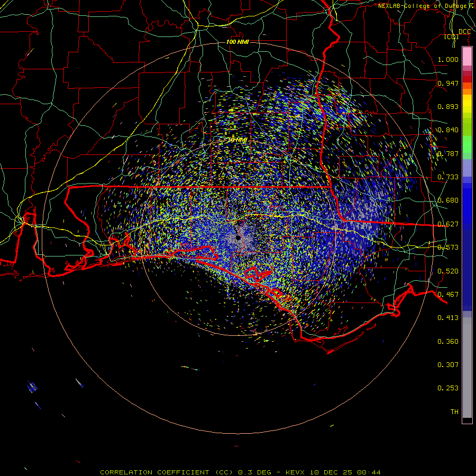This screenshot has width=476, height=476.
Task: Click the 0.307 legend value
Action: (x=448, y=365)
